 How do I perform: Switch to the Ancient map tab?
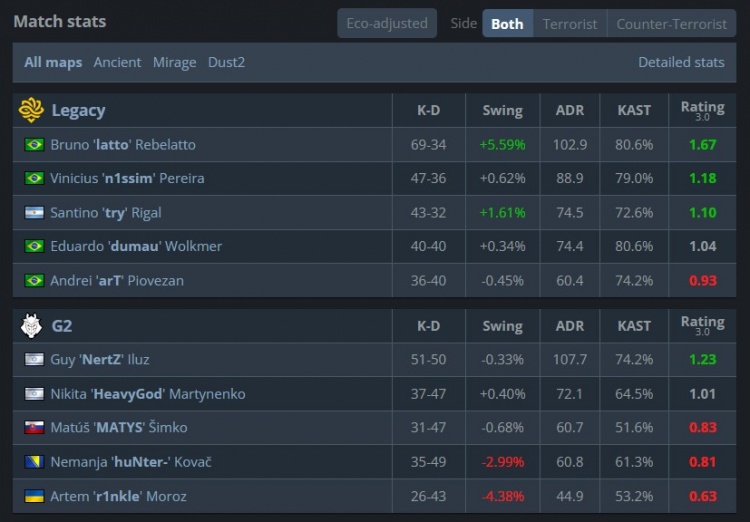pos(117,62)
